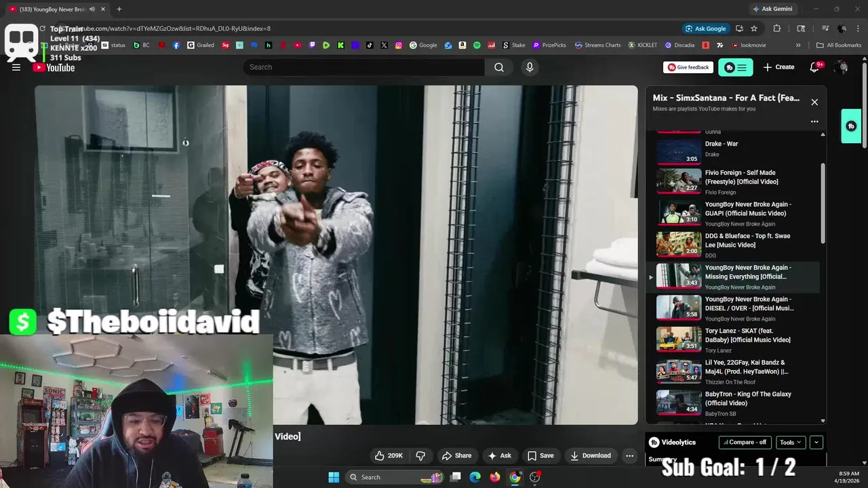Open the Twitch bookmark icon
868x488 pixels.
click(x=312, y=45)
